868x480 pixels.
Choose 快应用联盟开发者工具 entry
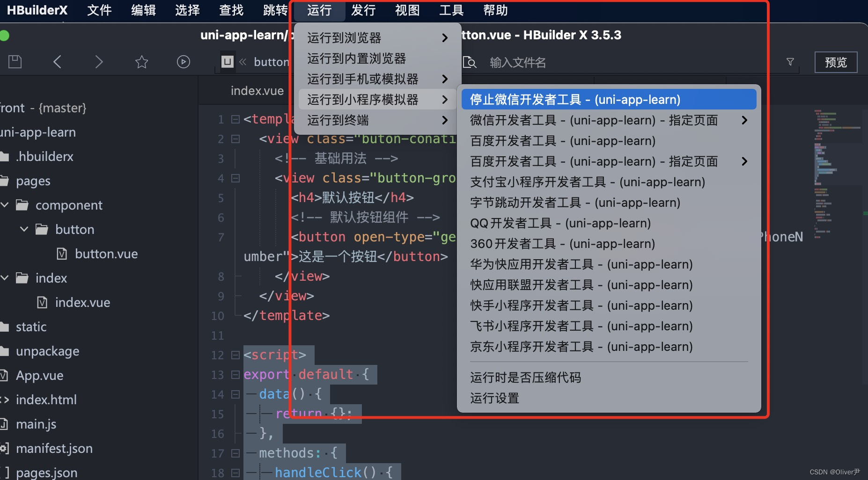point(609,285)
